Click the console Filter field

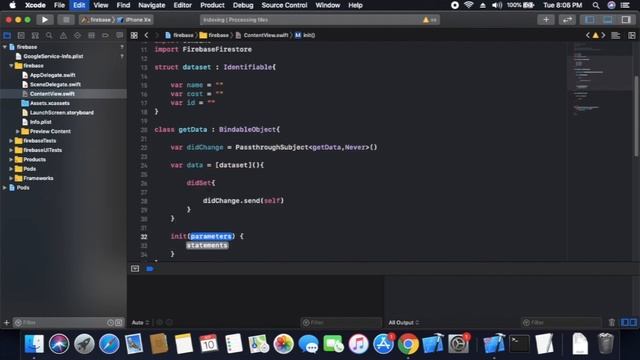tap(561, 322)
